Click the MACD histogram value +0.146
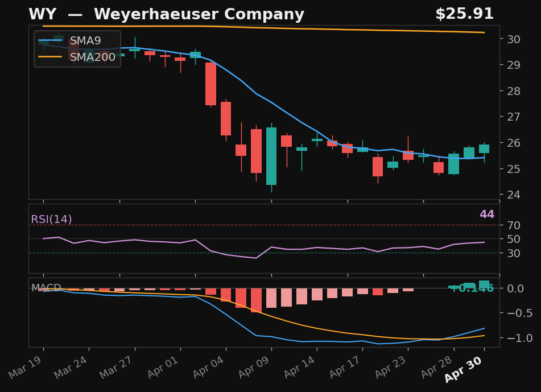Viewport: 541px width, 392px height. [472, 288]
